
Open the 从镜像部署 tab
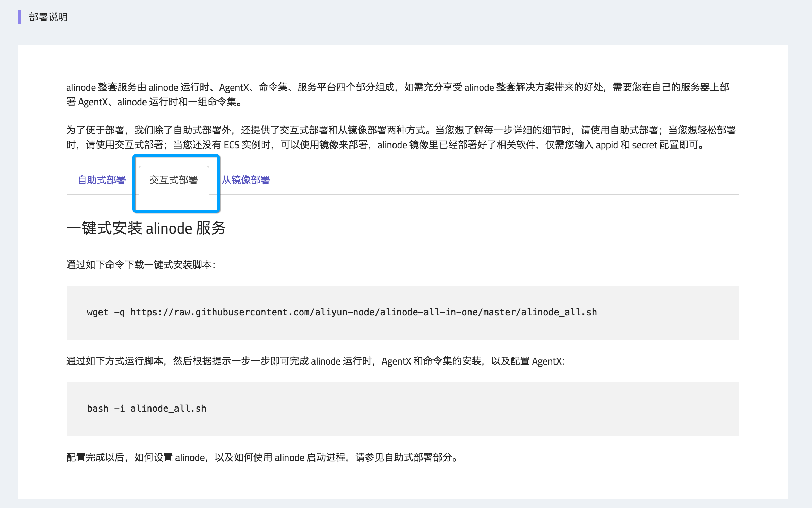246,180
